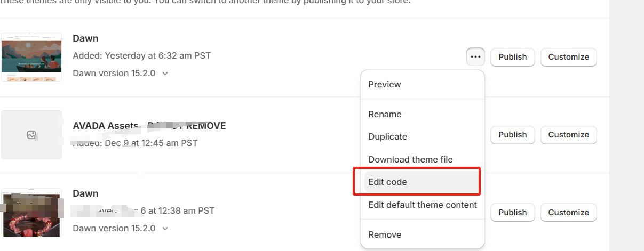Screen dimensions: 644x251
Task: Open Edit code from the menu
Action: tap(388, 182)
